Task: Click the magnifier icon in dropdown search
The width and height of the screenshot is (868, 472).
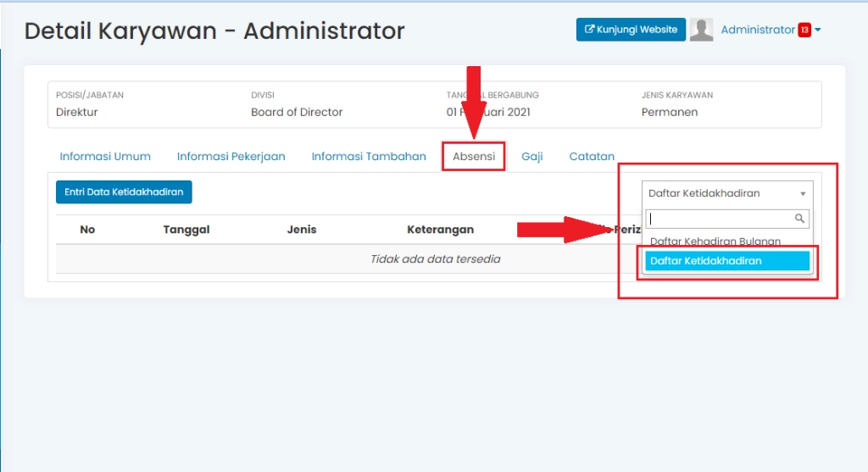Action: (x=799, y=219)
